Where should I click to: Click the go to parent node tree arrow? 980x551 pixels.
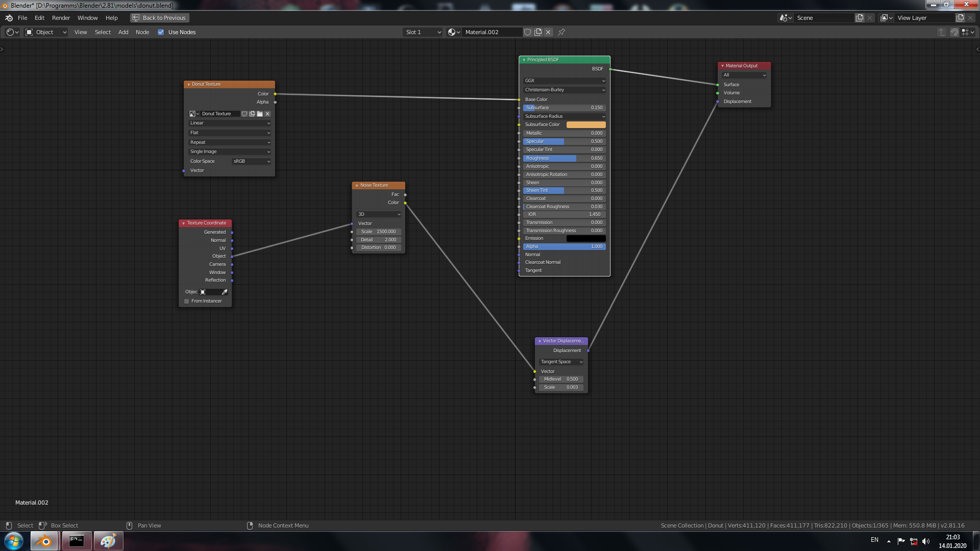point(942,32)
